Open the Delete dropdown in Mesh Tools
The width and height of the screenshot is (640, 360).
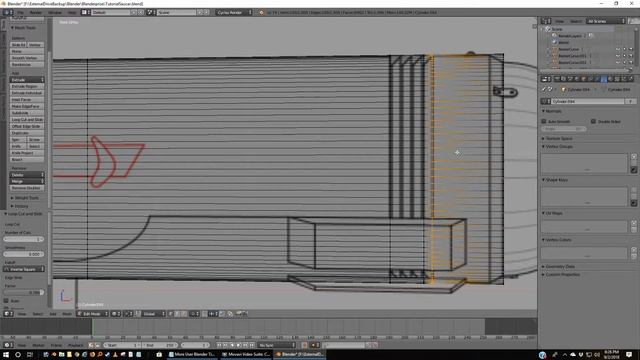(x=27, y=175)
